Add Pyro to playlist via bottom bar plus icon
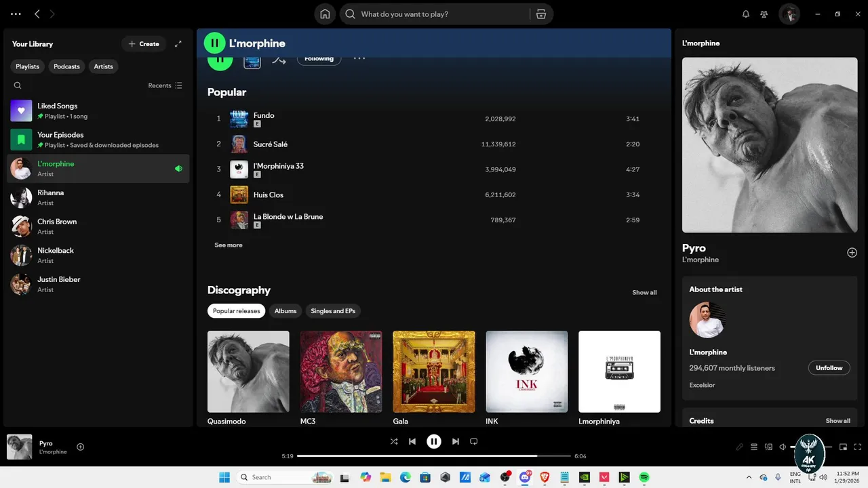868x488 pixels. pyautogui.click(x=80, y=447)
